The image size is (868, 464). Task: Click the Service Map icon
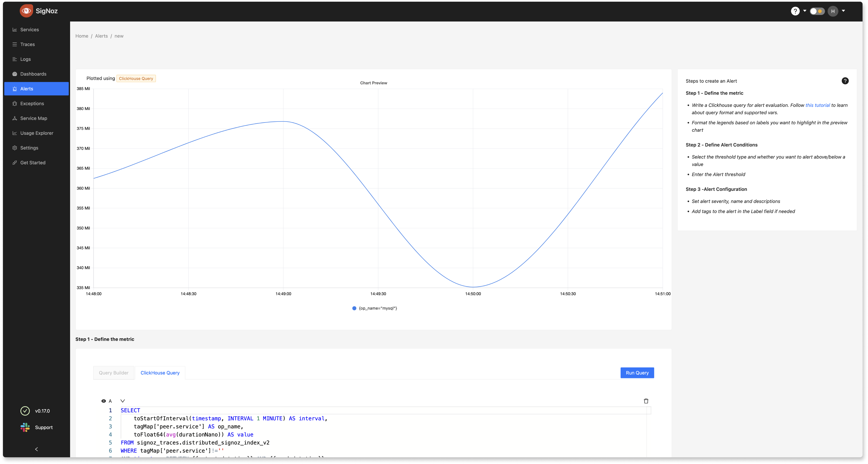[x=14, y=118]
